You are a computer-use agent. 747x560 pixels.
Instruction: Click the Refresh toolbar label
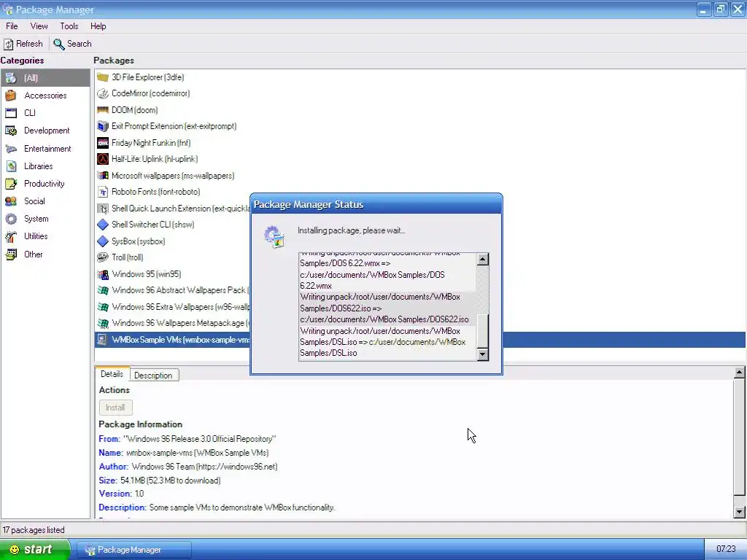29,44
